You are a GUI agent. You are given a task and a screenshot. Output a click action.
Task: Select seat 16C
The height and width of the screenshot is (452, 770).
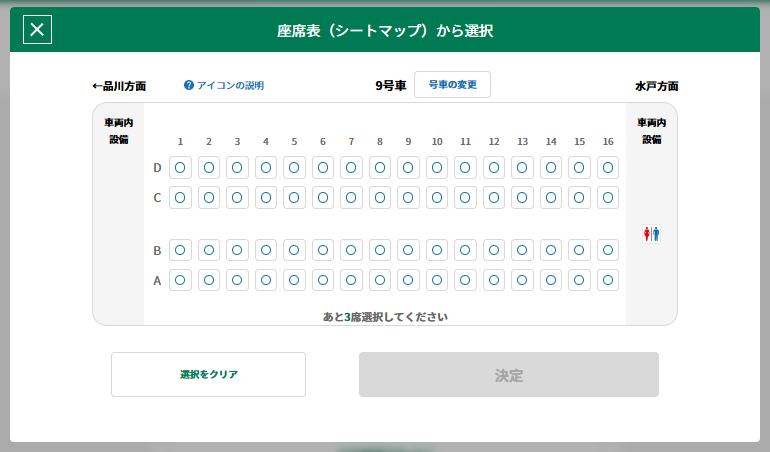click(608, 198)
